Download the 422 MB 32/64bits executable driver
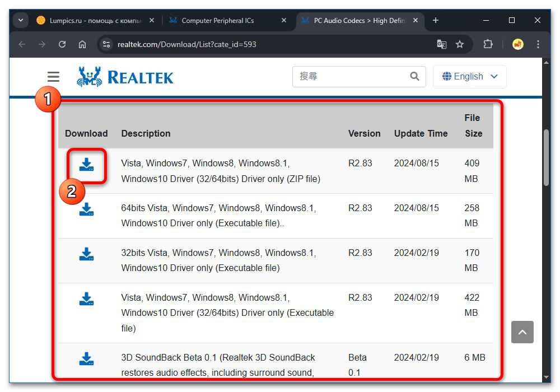 coord(86,299)
